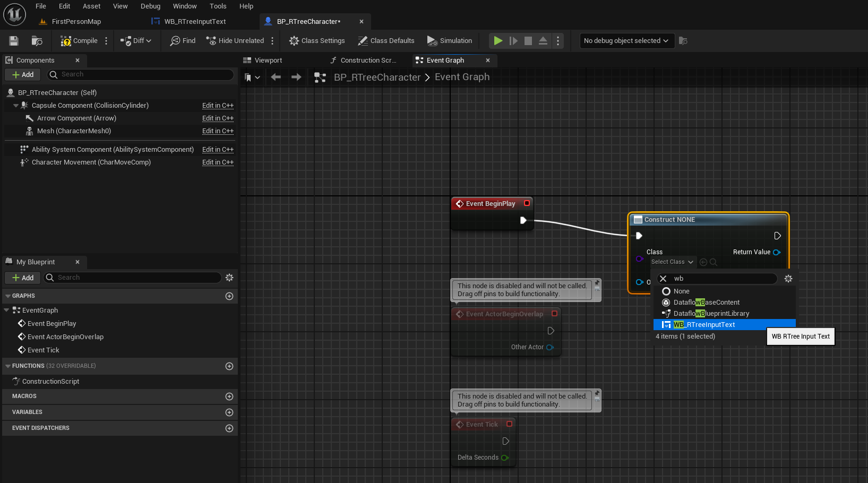This screenshot has height=483, width=868.
Task: Click the Advance frame playback button
Action: (x=513, y=41)
